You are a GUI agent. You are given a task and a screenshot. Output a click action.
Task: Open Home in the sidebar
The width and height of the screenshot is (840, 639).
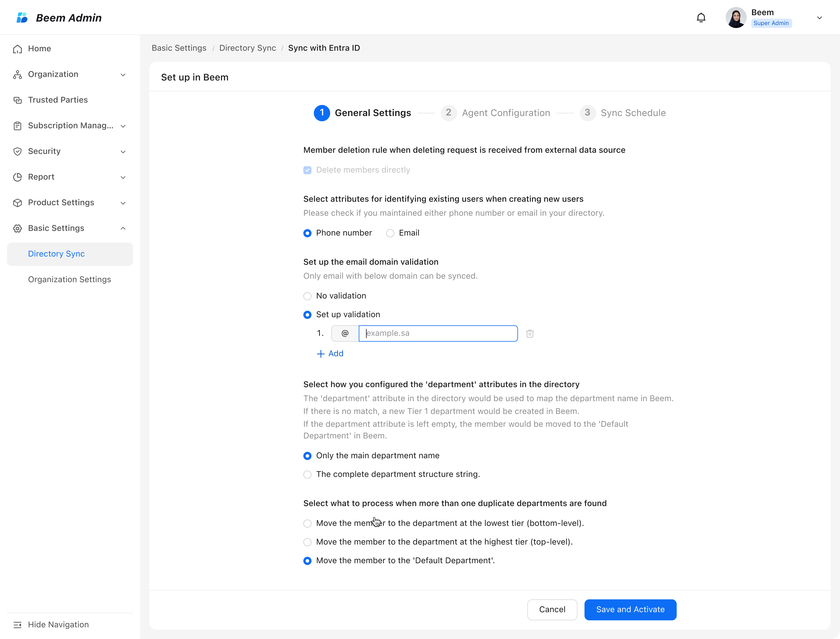click(x=70, y=49)
